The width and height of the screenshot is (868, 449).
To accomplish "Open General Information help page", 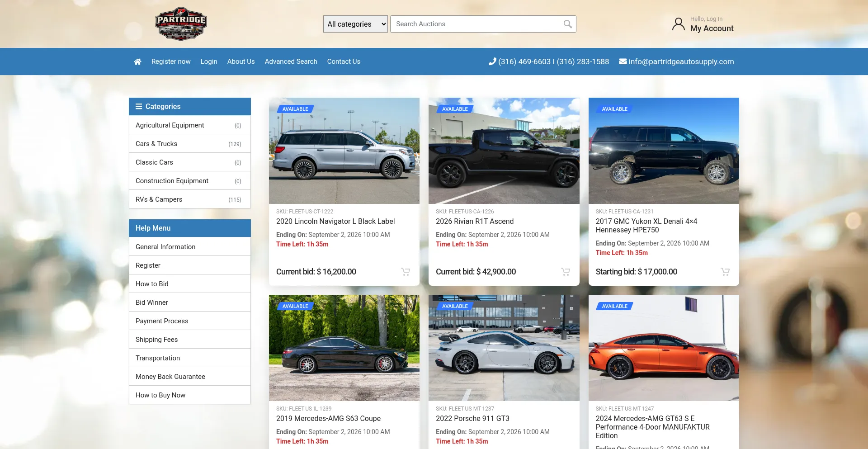I will 190,247.
